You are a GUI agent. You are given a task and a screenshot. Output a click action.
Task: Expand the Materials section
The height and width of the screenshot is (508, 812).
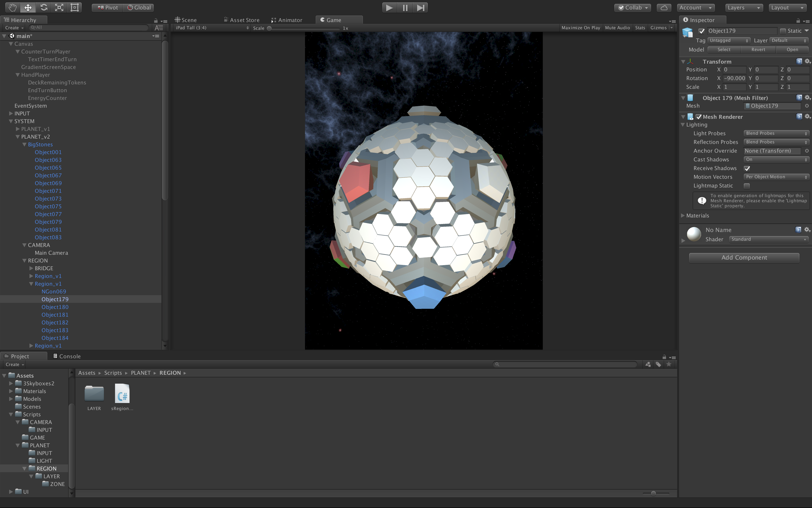(x=683, y=216)
